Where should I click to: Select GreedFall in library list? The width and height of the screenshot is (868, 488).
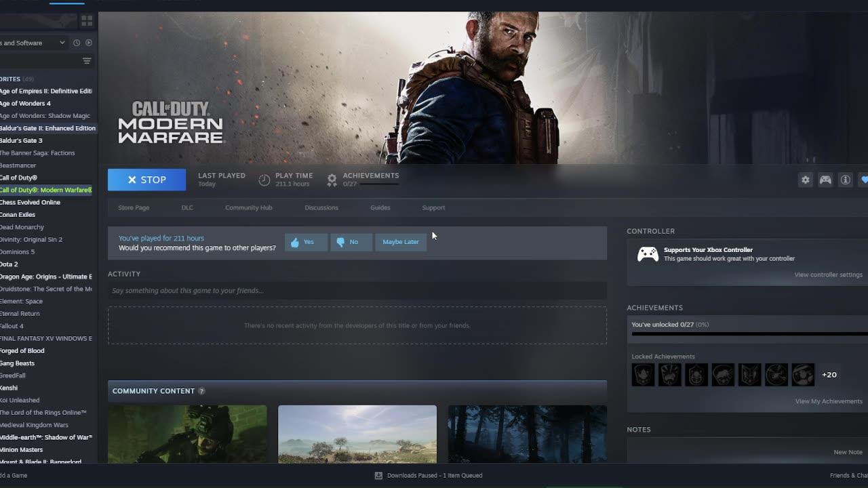tap(13, 375)
